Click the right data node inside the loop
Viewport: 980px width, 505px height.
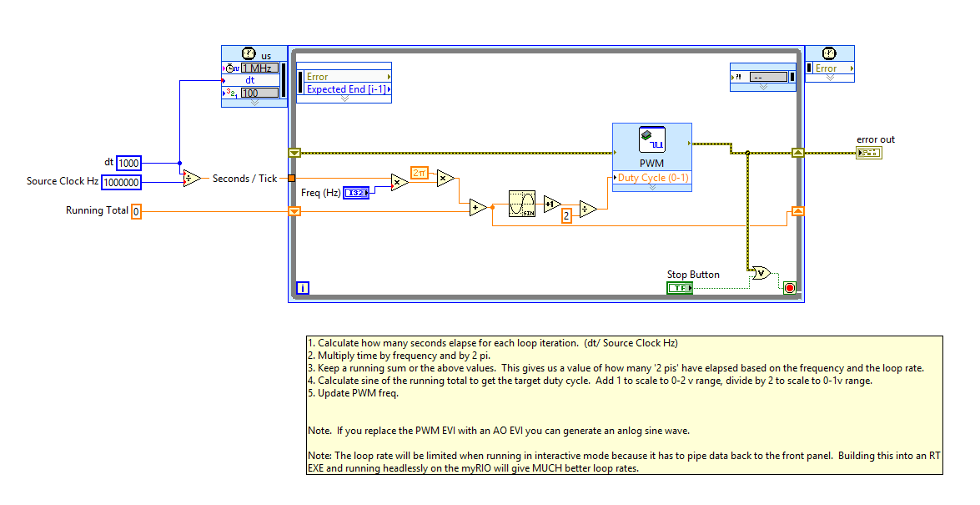point(763,77)
